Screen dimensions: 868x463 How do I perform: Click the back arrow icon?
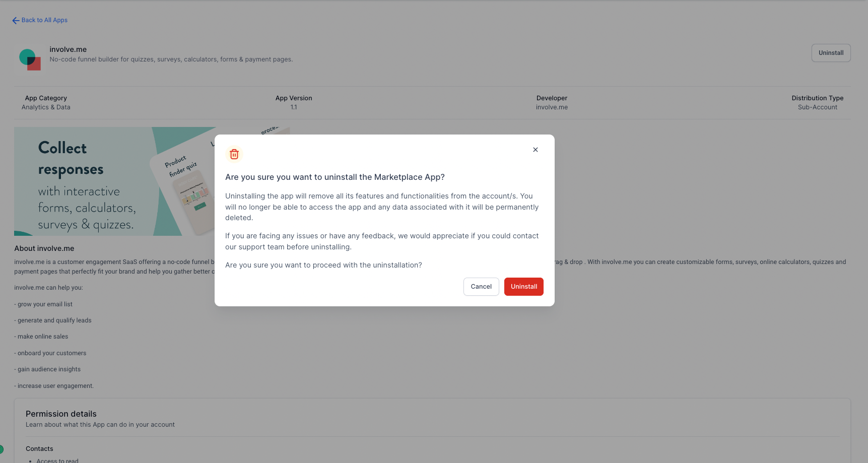[x=16, y=21]
